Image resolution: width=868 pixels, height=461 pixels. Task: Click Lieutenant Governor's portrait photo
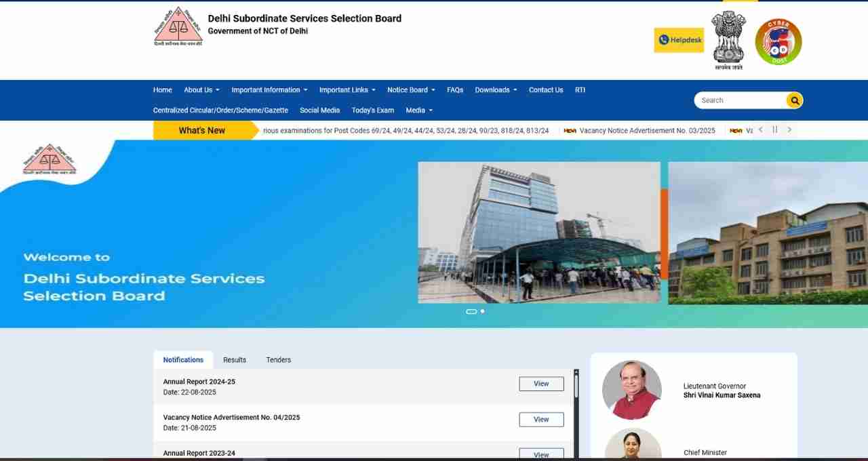coord(631,390)
